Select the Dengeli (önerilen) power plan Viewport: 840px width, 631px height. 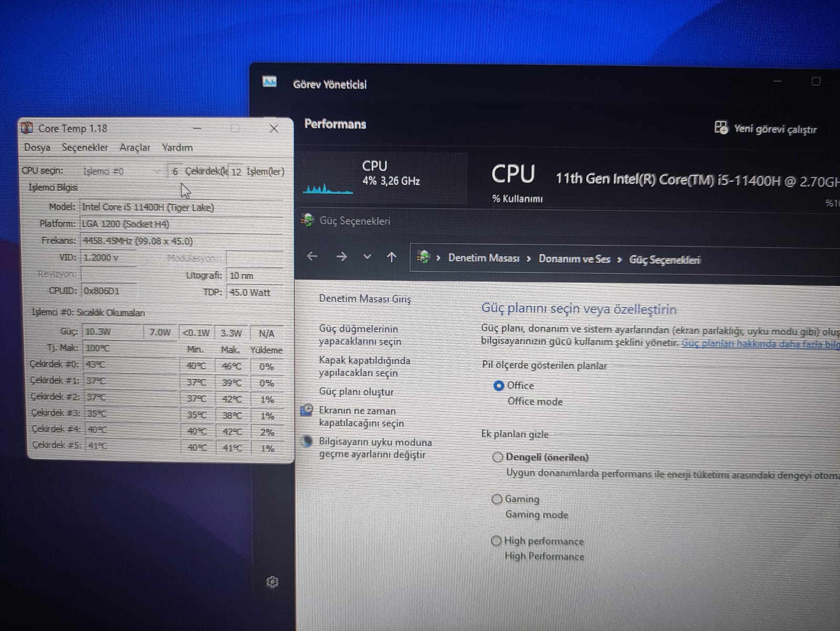498,457
